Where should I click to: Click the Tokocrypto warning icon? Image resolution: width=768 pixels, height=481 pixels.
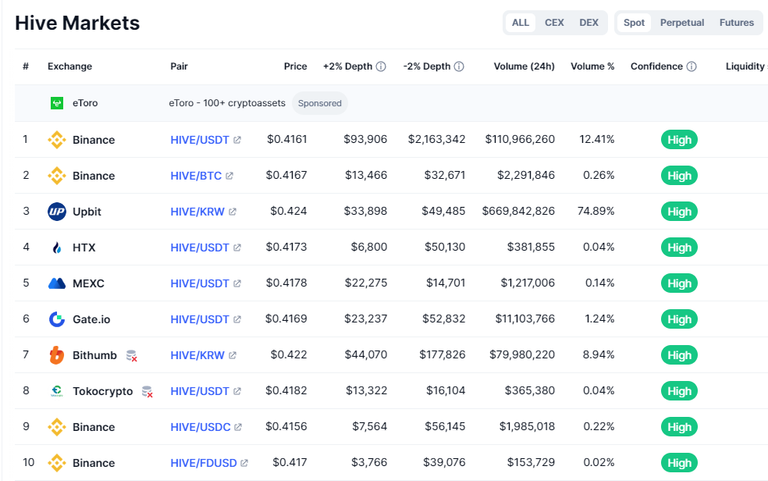(x=147, y=392)
